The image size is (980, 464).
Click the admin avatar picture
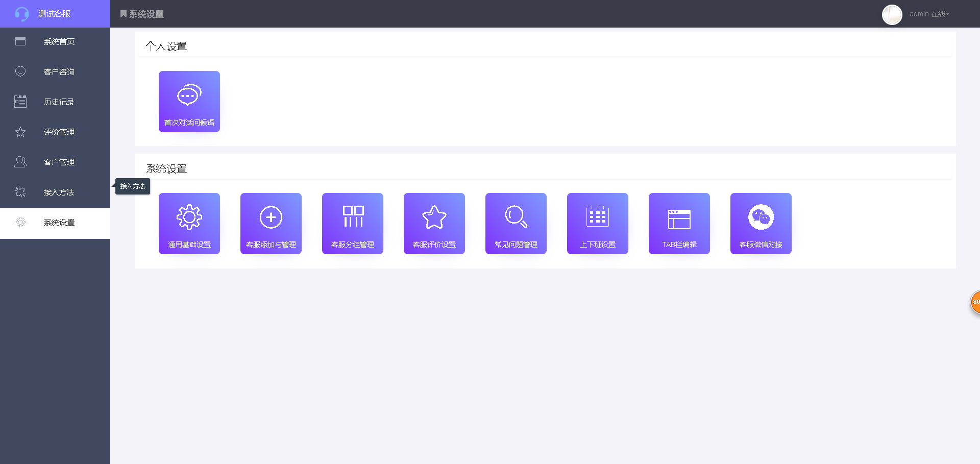click(892, 15)
